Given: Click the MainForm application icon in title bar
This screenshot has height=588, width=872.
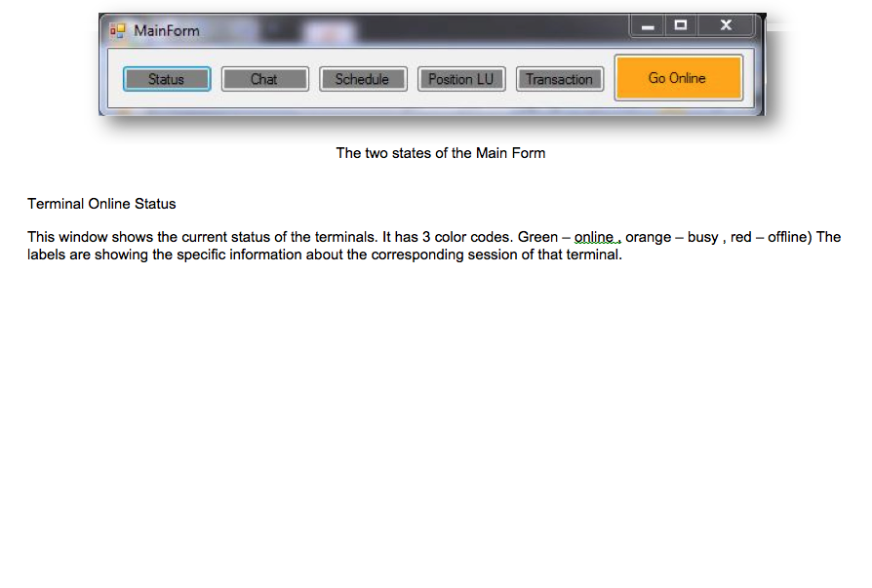Looking at the screenshot, I should click(x=118, y=30).
